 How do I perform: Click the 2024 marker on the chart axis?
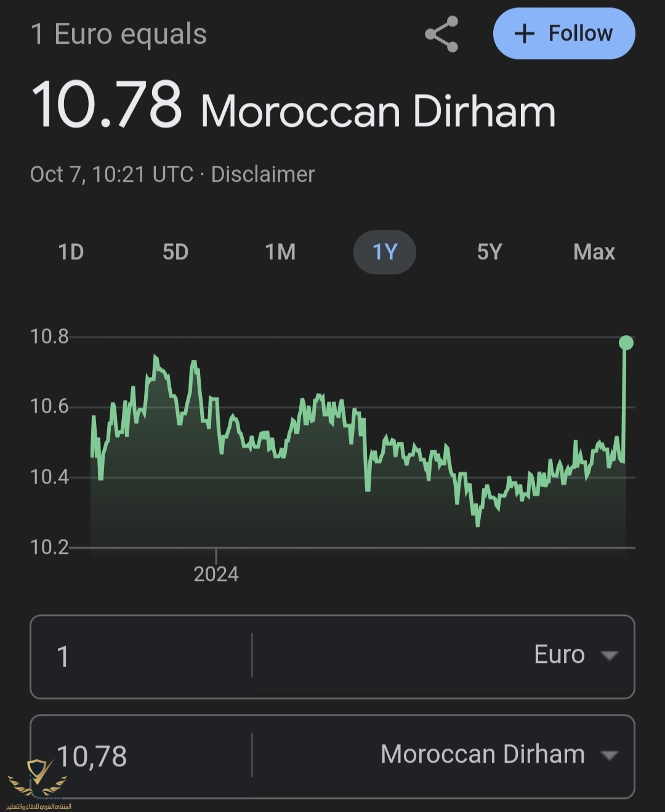[216, 574]
